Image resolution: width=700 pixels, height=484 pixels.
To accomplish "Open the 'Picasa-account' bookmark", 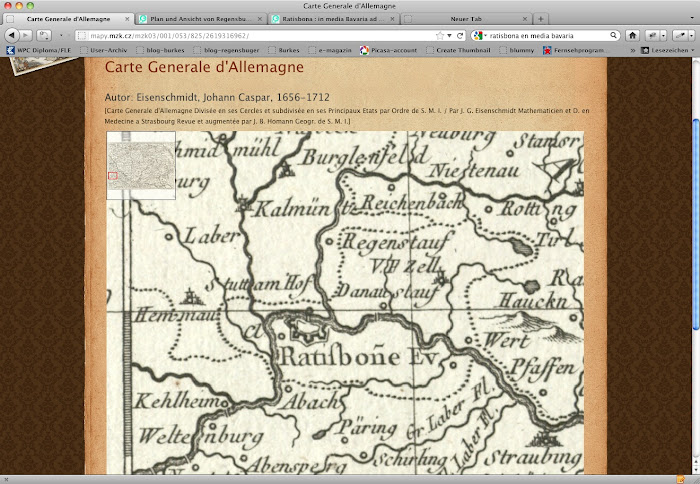I will 389,50.
